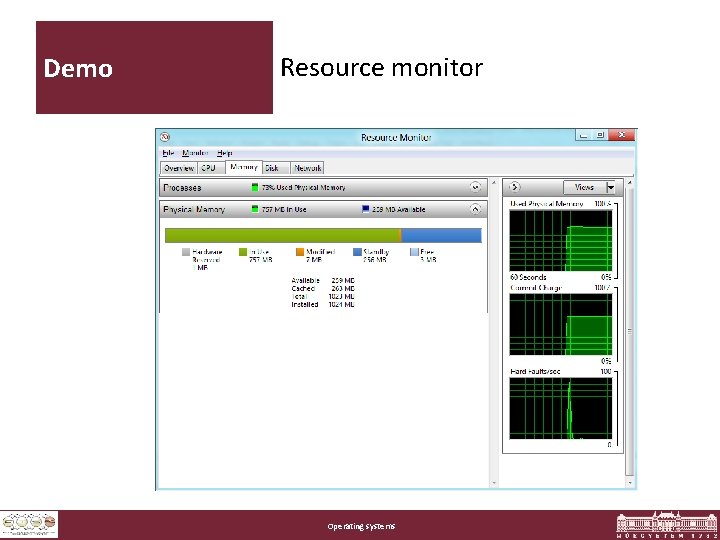Click the Hardware Reserved gray legend swatch
This screenshot has width=720, height=540.
(x=186, y=252)
